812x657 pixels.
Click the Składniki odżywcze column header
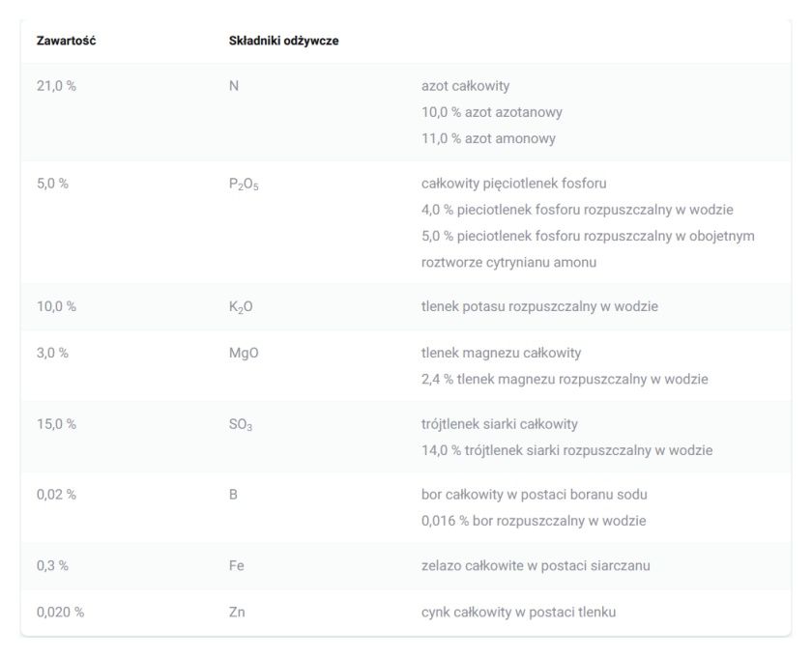284,41
